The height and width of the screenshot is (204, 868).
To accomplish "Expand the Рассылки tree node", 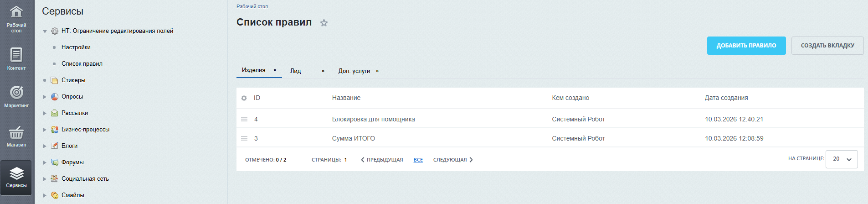I will tap(45, 113).
